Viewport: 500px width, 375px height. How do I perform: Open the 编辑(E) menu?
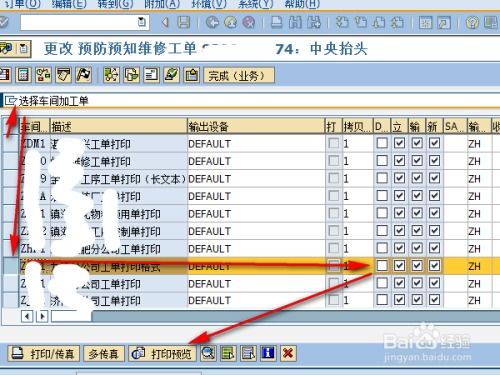pyautogui.click(x=69, y=4)
